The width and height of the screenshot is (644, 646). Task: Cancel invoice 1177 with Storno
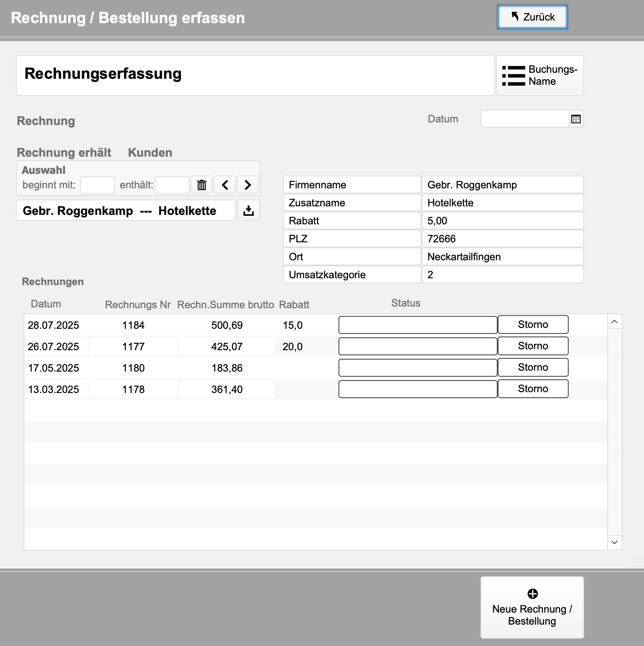tap(533, 346)
